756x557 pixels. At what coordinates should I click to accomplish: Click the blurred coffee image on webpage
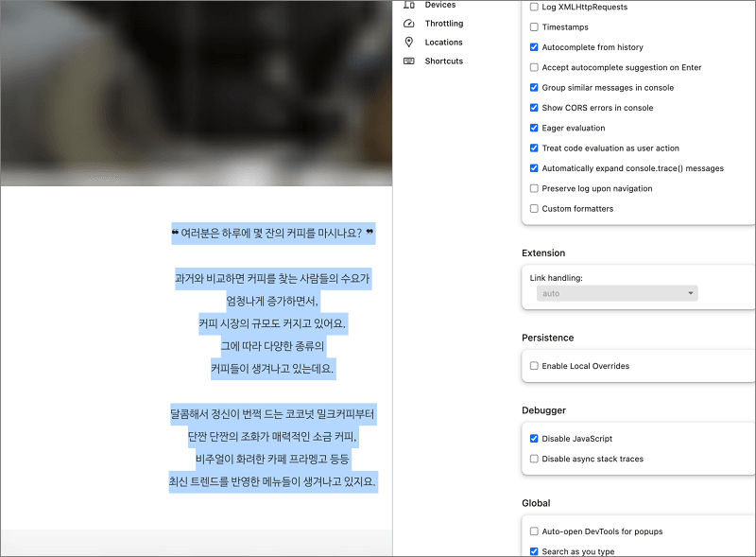point(197,94)
